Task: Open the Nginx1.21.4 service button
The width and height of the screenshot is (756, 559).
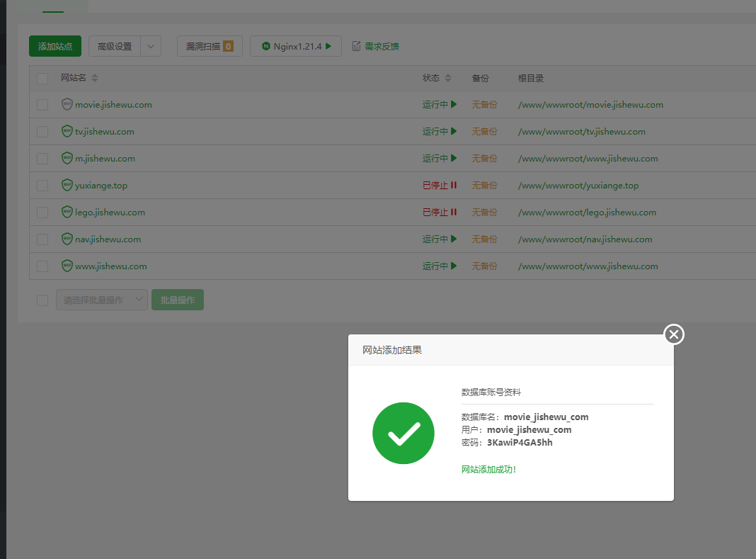Action: tap(296, 46)
